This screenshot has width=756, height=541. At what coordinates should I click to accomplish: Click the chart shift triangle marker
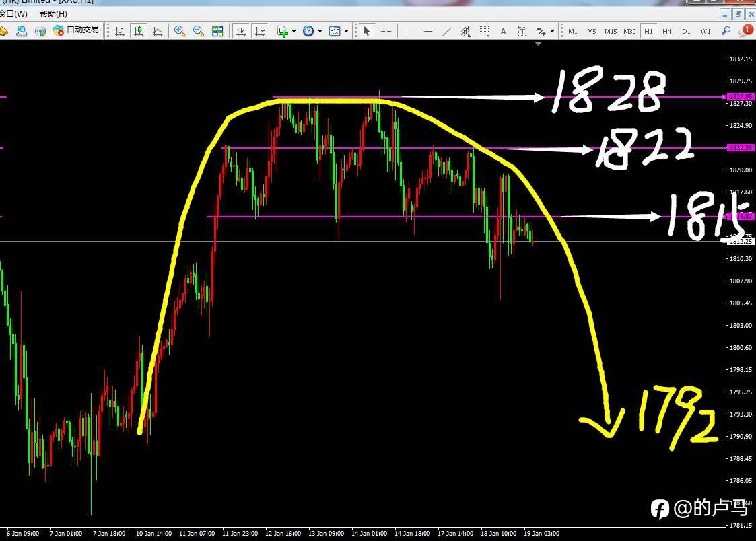538,44
